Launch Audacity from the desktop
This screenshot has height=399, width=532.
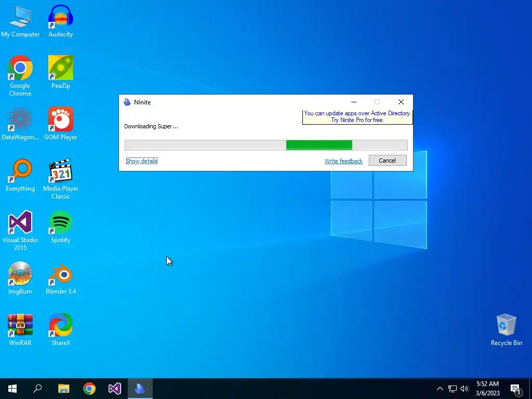(60, 21)
